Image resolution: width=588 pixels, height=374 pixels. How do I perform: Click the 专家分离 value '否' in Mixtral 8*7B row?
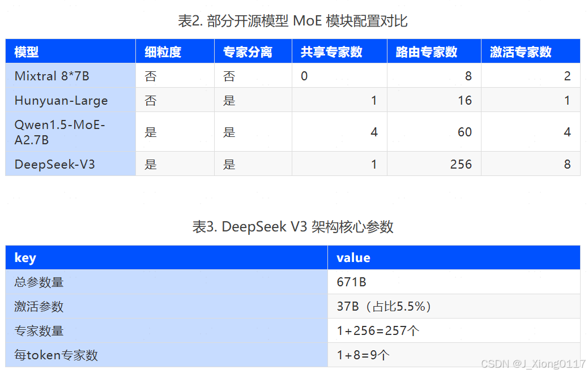tap(229, 76)
